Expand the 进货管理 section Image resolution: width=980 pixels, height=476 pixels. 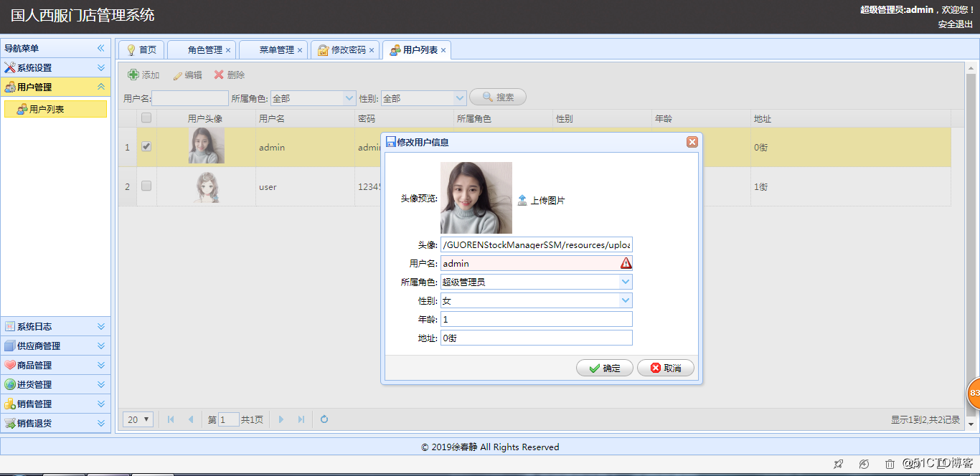click(101, 384)
